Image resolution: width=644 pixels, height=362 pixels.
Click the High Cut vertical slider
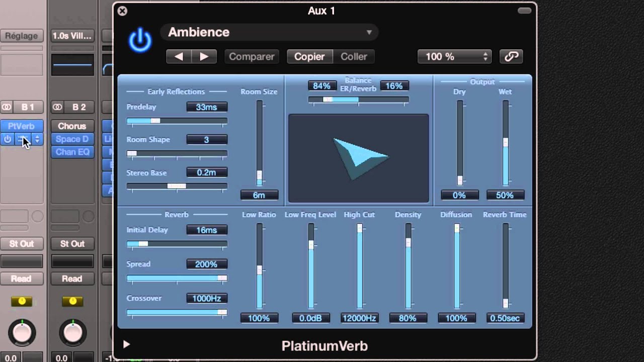tap(360, 266)
